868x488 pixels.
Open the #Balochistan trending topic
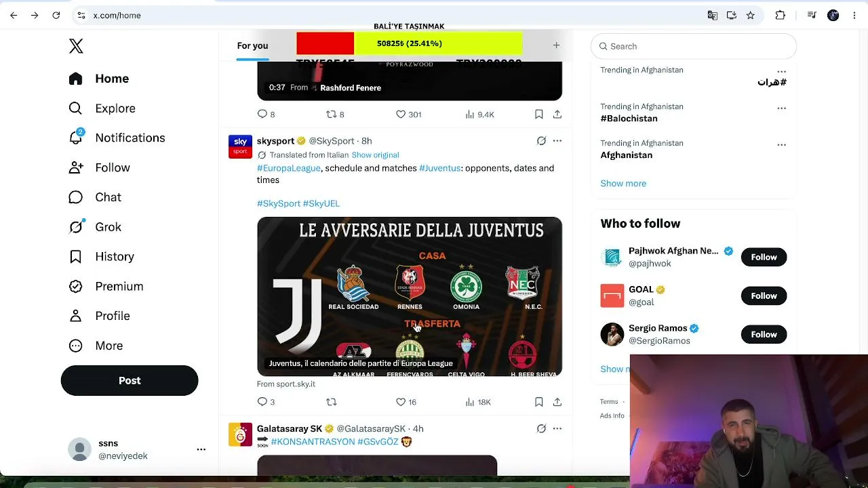pos(629,119)
